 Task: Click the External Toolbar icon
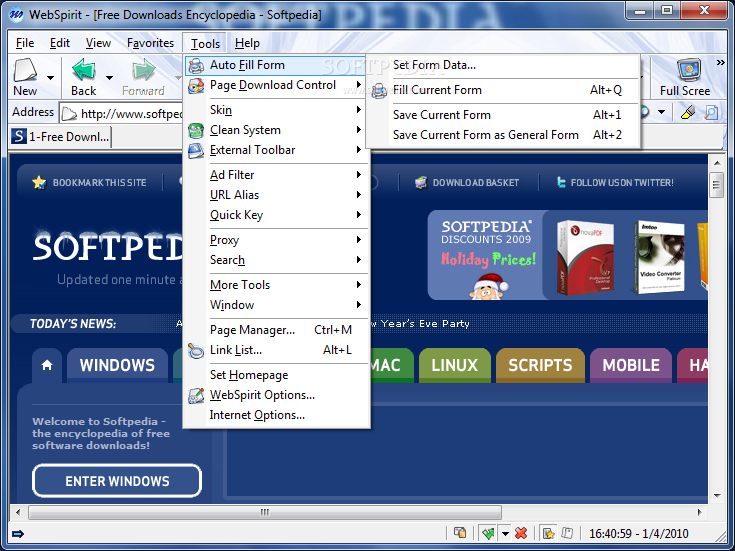[196, 151]
